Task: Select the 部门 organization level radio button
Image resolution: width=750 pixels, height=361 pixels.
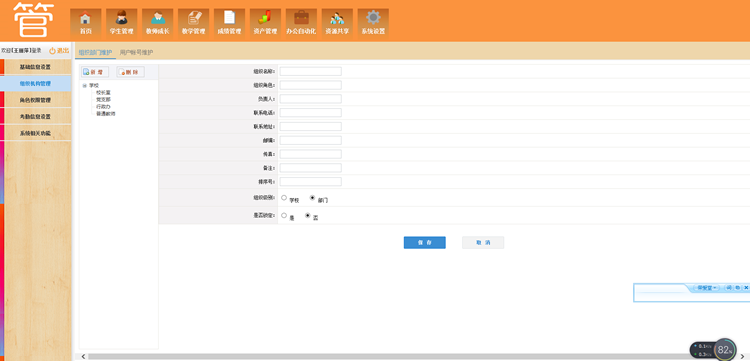Action: coord(313,197)
